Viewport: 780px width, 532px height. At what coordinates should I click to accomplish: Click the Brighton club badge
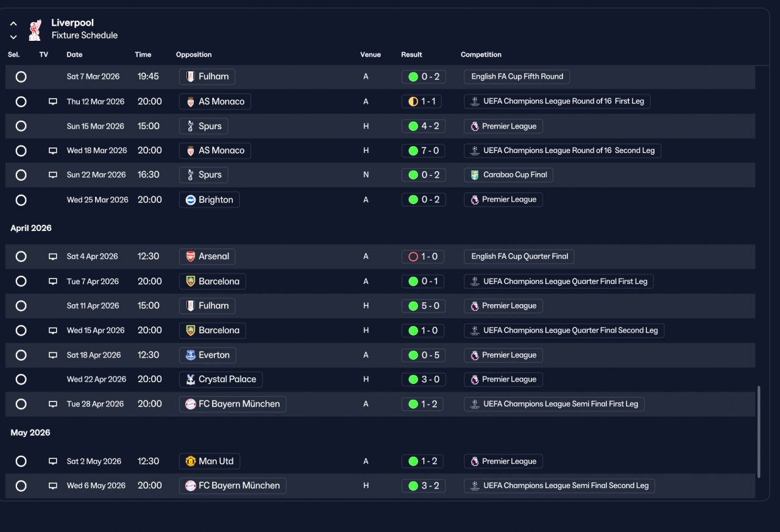click(191, 200)
